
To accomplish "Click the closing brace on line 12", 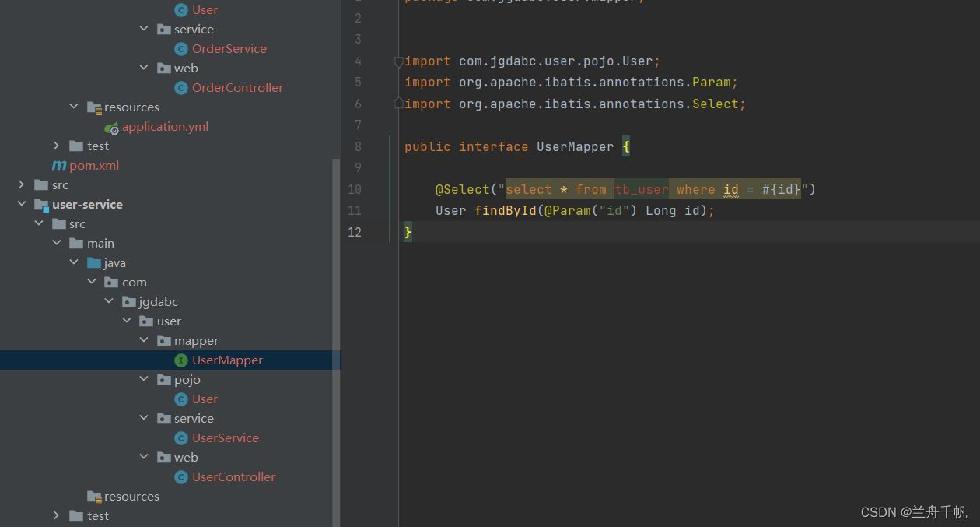I will [x=408, y=232].
